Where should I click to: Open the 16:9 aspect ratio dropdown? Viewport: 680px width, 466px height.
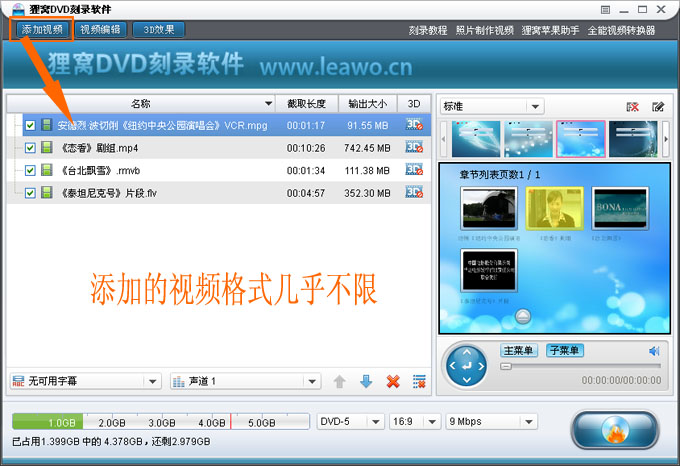coord(415,421)
